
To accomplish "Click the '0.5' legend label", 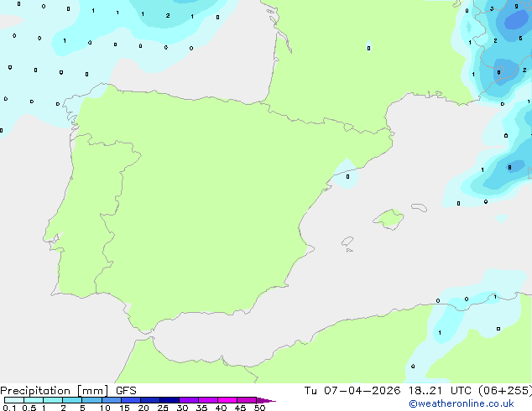I will [x=29, y=408].
